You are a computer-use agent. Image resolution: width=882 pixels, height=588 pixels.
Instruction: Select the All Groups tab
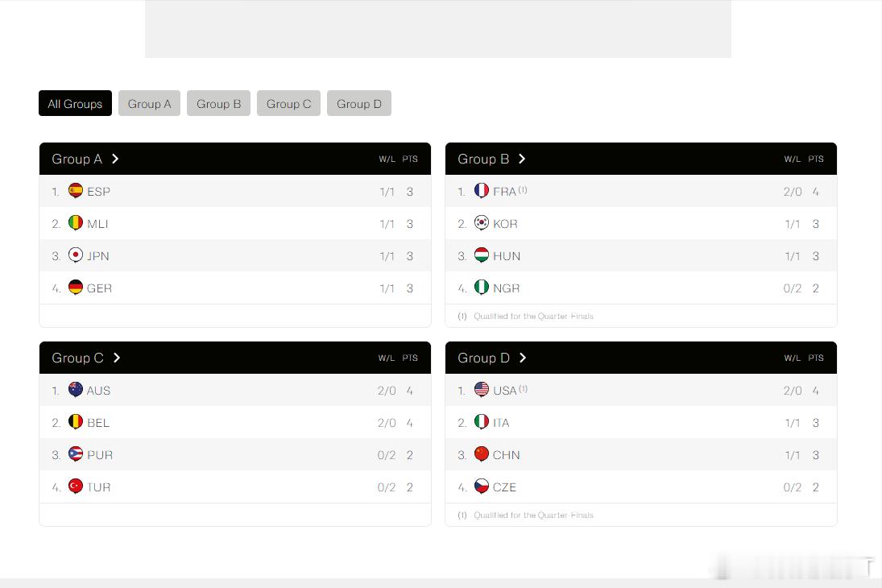pos(75,104)
